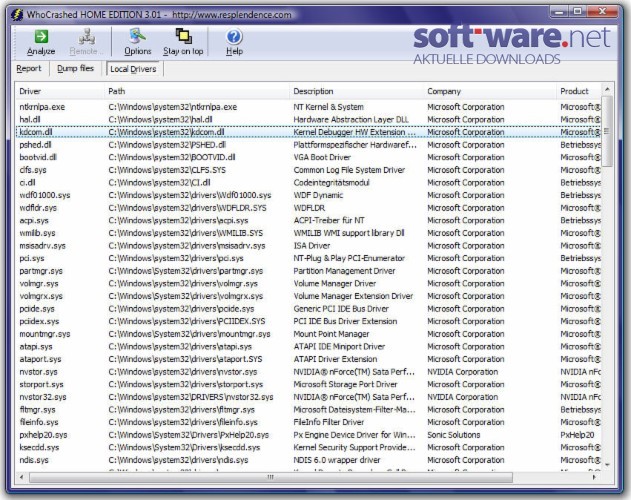Image resolution: width=631 pixels, height=500 pixels.
Task: Click the description Mount Point Manager
Action: (331, 334)
